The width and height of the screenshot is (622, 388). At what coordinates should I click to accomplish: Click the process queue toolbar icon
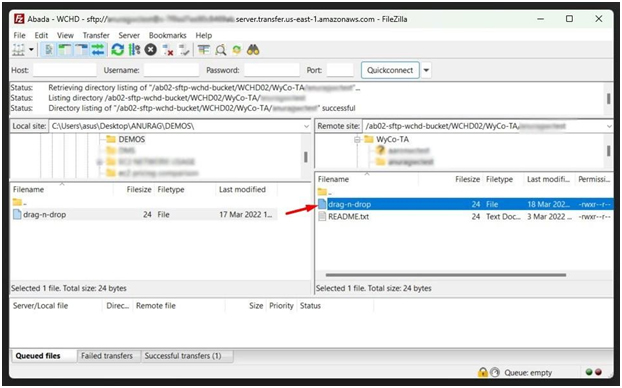134,50
